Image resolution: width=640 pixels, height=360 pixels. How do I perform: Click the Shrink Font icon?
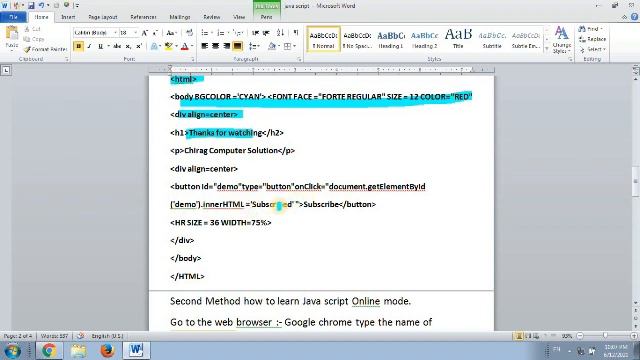click(155, 33)
